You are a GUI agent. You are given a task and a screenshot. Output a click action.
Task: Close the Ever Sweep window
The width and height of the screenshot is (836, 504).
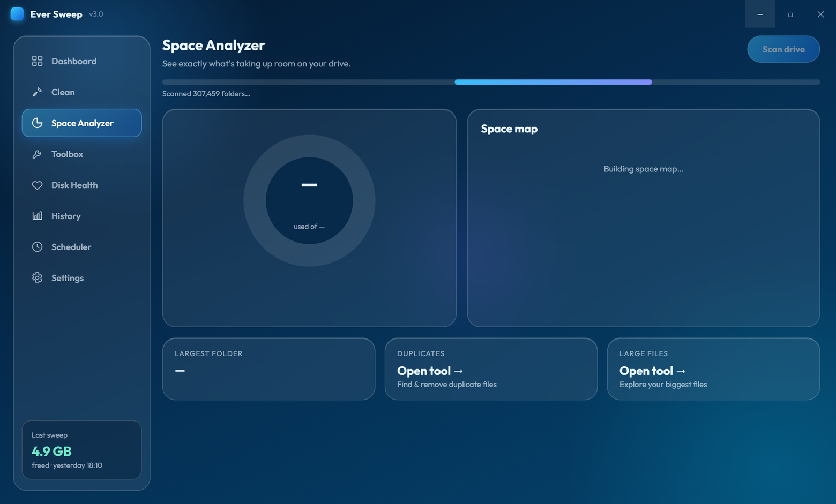tap(820, 14)
